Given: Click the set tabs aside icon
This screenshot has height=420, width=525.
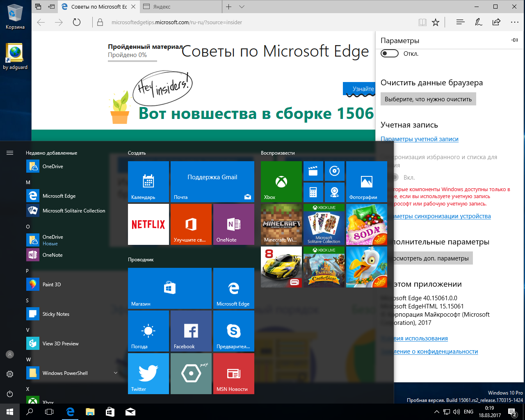Looking at the screenshot, I should 51,7.
